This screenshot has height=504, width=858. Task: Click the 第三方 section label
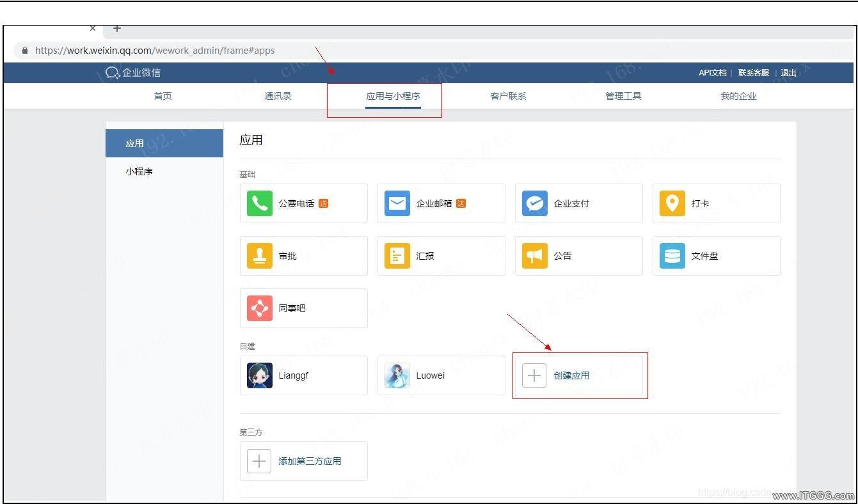251,432
